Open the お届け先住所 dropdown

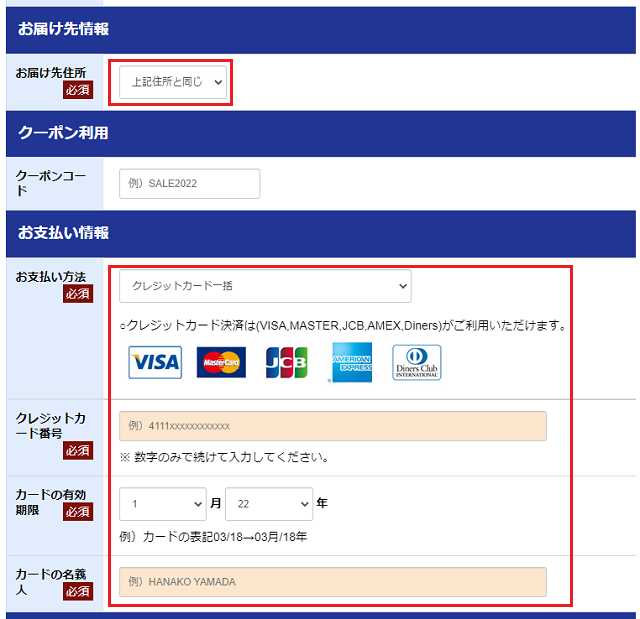pyautogui.click(x=173, y=82)
